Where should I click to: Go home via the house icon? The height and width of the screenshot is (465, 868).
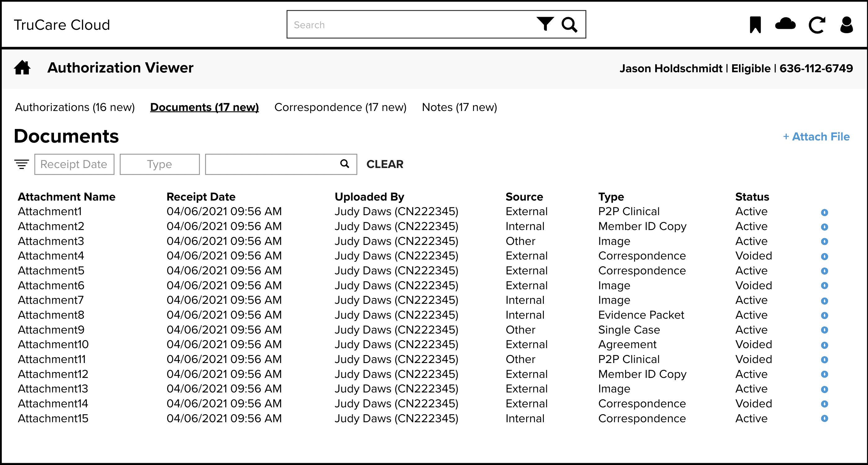[22, 67]
